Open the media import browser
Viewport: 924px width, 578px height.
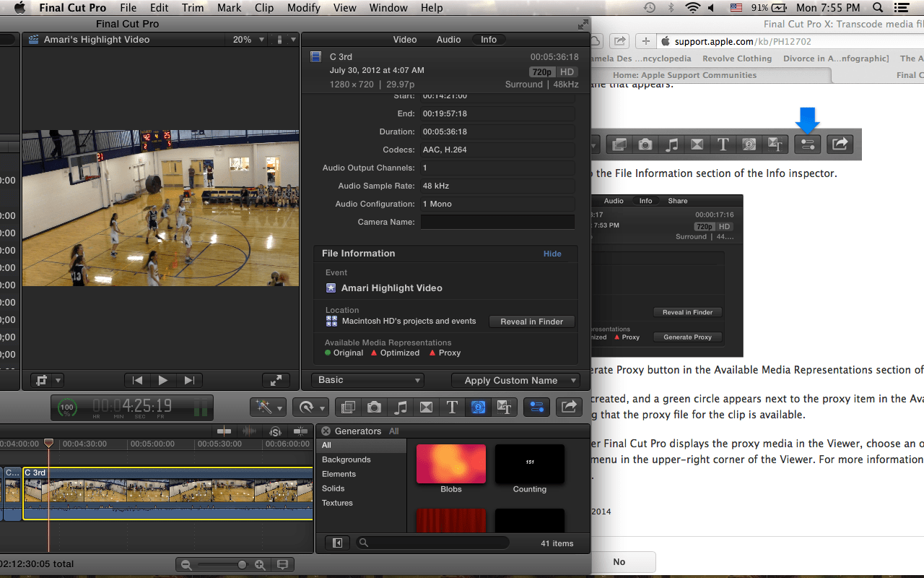tap(347, 407)
